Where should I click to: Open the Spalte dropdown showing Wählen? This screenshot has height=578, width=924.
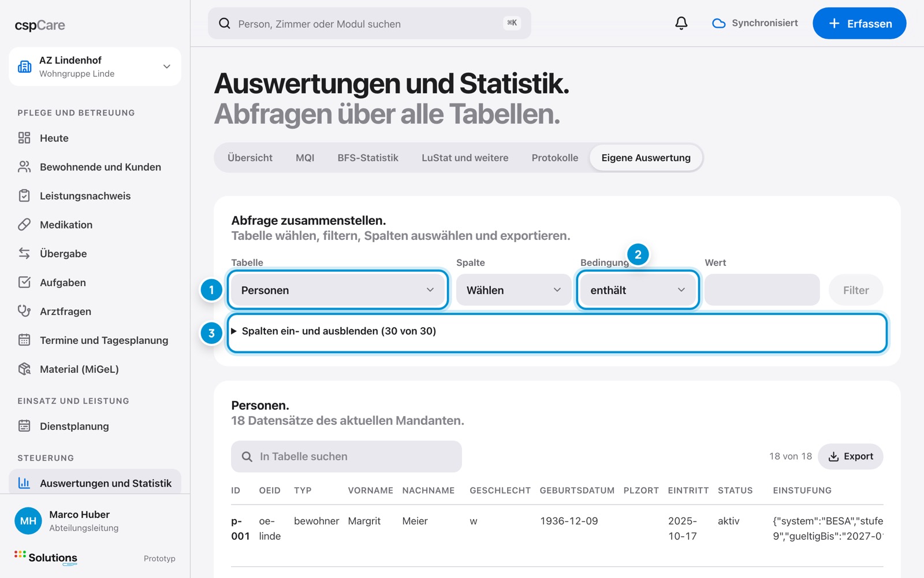coord(513,290)
